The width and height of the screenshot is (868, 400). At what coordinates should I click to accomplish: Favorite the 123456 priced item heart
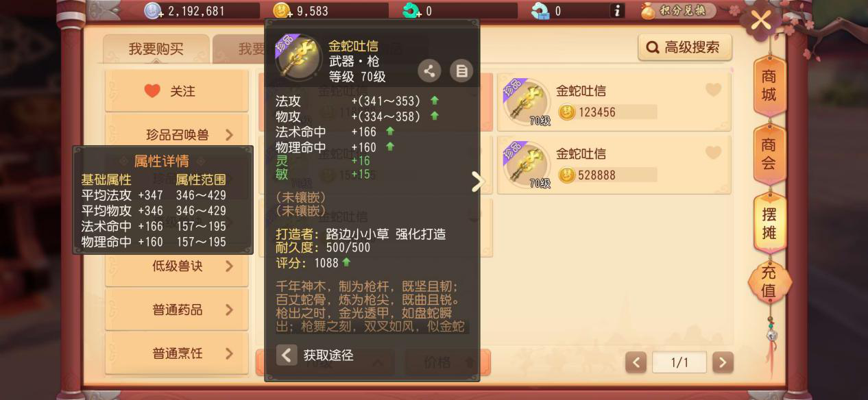(713, 90)
